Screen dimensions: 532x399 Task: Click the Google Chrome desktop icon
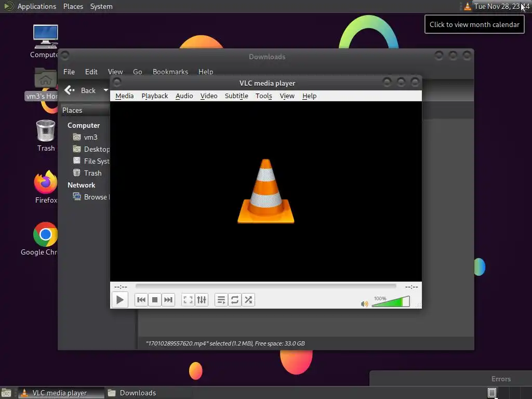pyautogui.click(x=46, y=234)
